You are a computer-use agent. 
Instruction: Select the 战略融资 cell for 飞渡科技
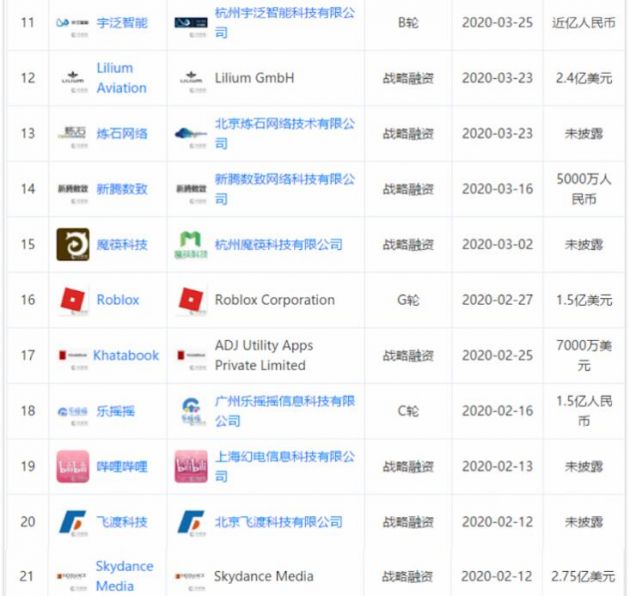[408, 522]
